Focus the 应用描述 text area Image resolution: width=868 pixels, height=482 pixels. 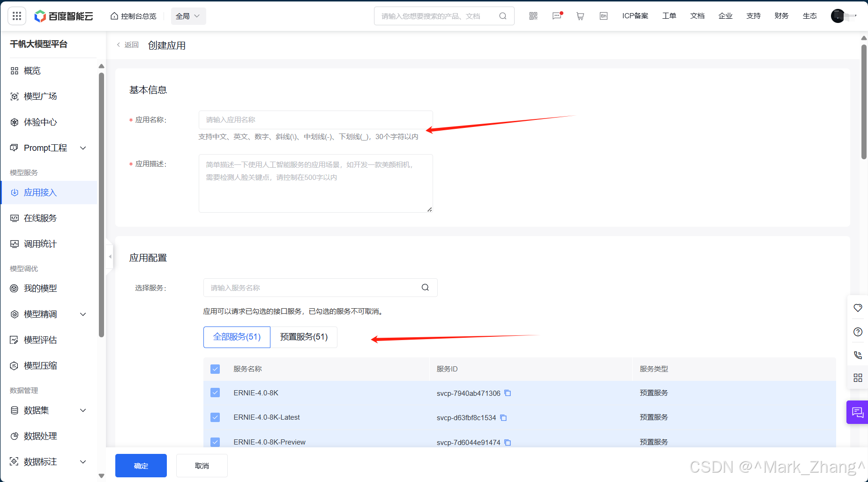pos(315,183)
